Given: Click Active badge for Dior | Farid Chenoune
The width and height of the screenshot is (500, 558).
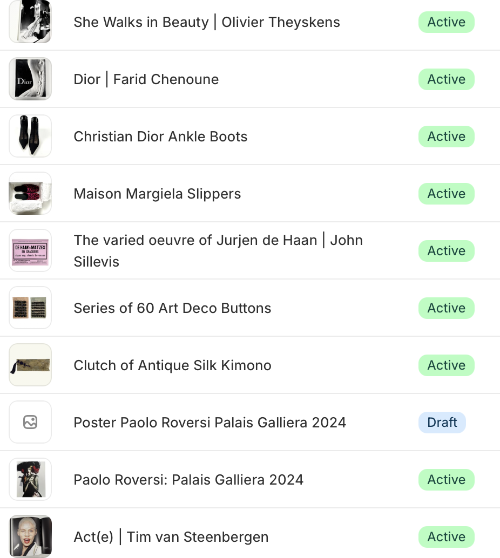Looking at the screenshot, I should pyautogui.click(x=446, y=79).
